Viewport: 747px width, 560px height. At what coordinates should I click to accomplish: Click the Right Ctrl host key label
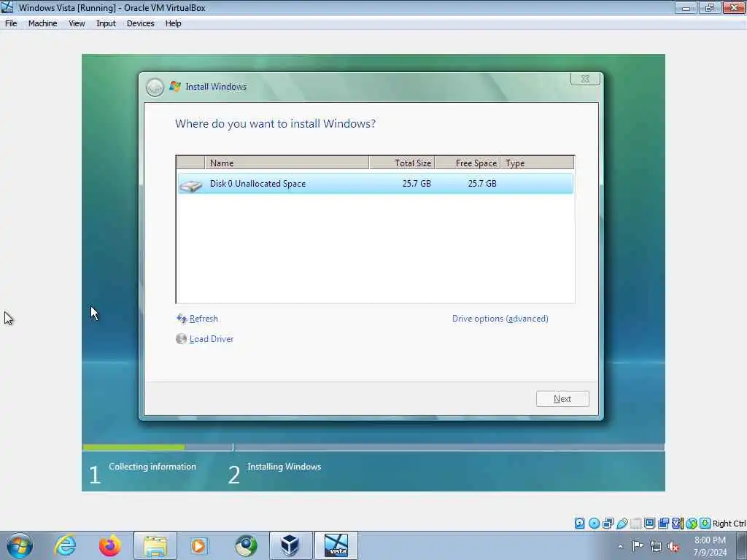[729, 524]
